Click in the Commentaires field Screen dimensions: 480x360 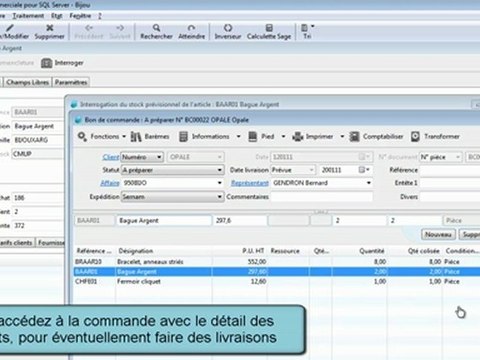(321, 197)
